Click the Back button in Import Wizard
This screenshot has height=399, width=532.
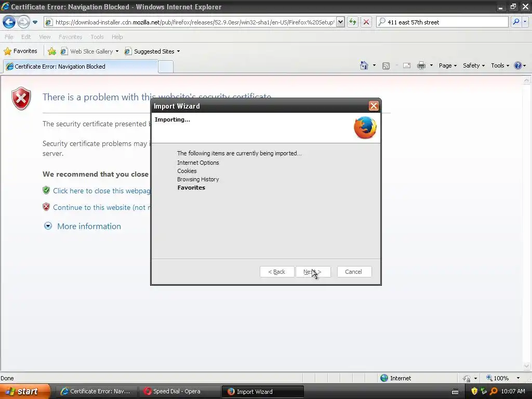tap(277, 272)
